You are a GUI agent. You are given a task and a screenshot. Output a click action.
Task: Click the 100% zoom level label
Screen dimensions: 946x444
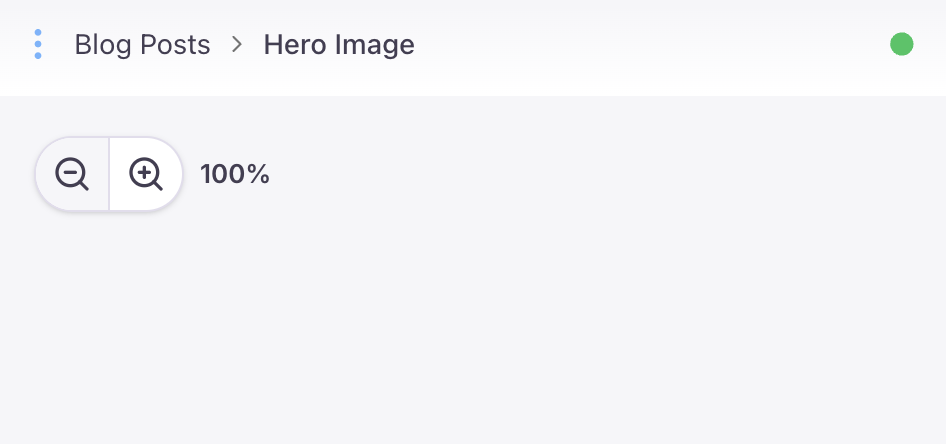pyautogui.click(x=235, y=174)
